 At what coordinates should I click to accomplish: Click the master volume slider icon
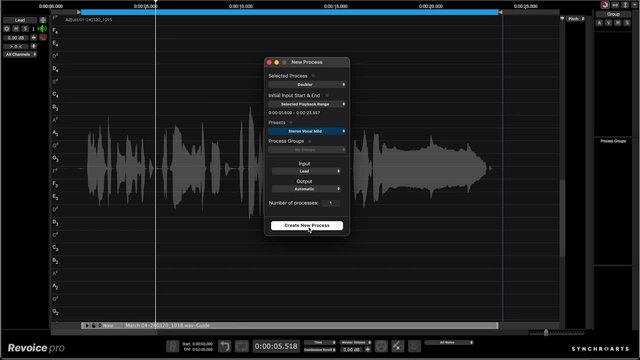pyautogui.click(x=367, y=350)
